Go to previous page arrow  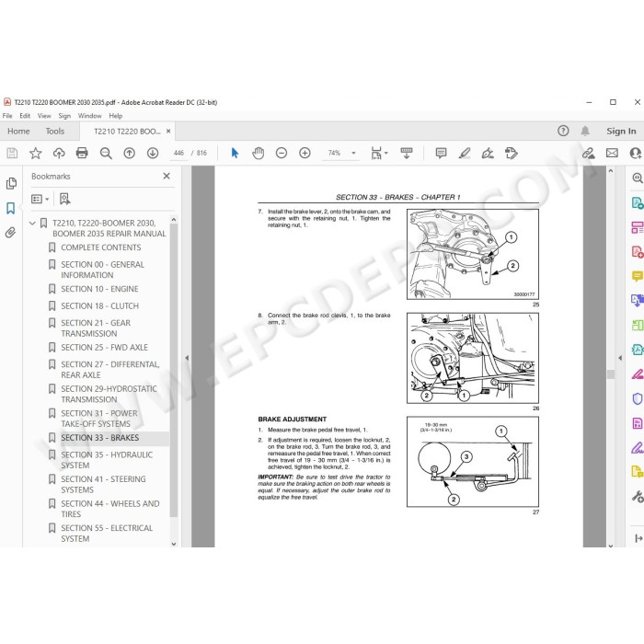(130, 154)
